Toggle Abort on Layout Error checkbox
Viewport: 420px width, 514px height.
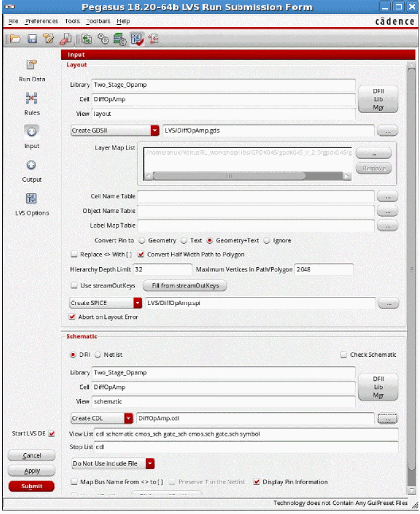[72, 317]
